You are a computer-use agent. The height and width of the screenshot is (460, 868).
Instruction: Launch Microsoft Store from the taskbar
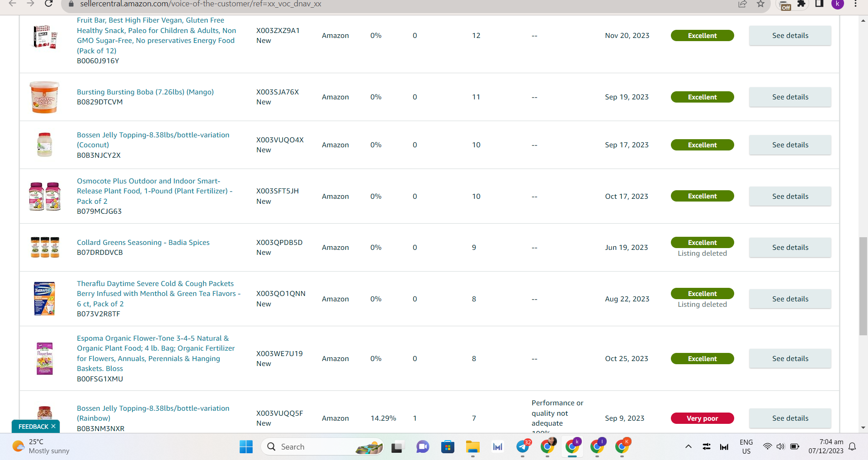[x=448, y=447]
